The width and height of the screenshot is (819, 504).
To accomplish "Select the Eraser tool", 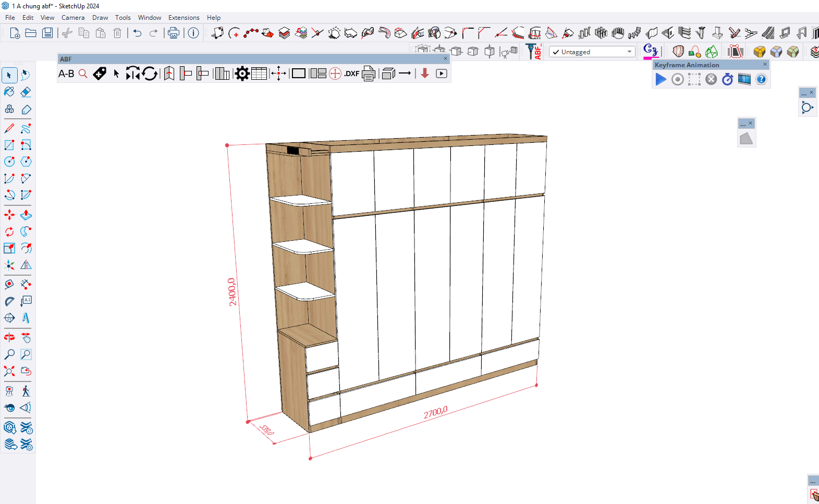I will [26, 92].
